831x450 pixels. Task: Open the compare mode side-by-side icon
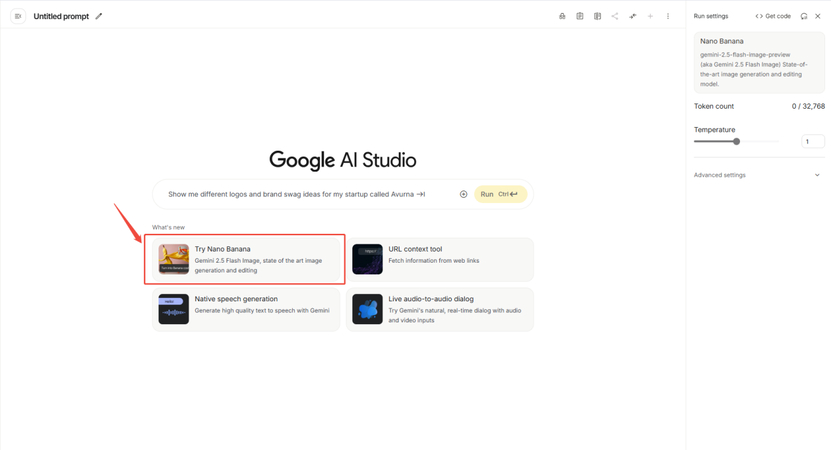(x=597, y=16)
